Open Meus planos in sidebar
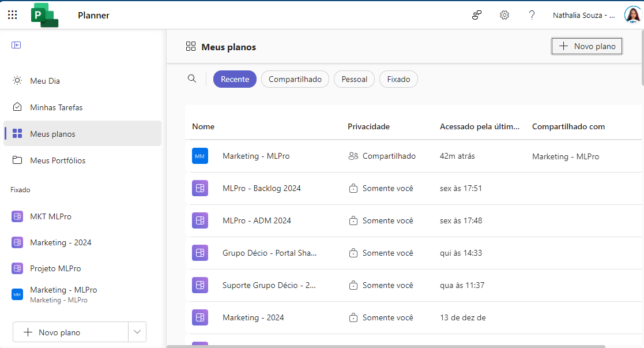 (x=82, y=133)
